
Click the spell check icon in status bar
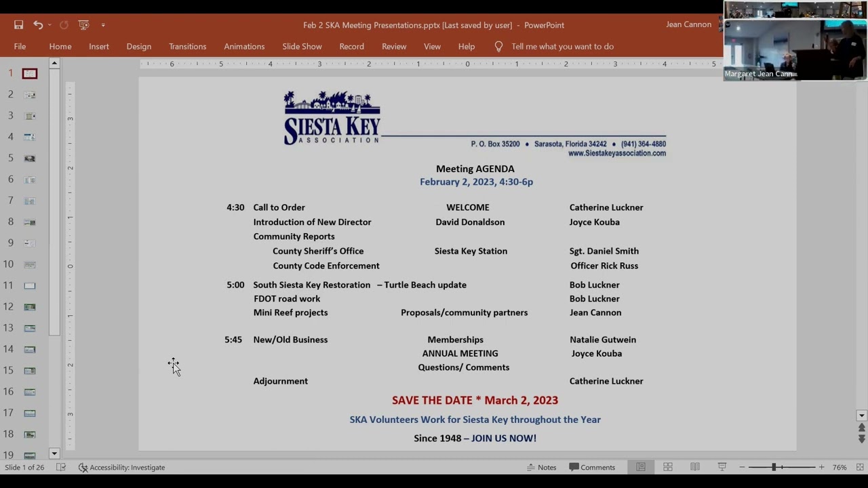pos(61,468)
